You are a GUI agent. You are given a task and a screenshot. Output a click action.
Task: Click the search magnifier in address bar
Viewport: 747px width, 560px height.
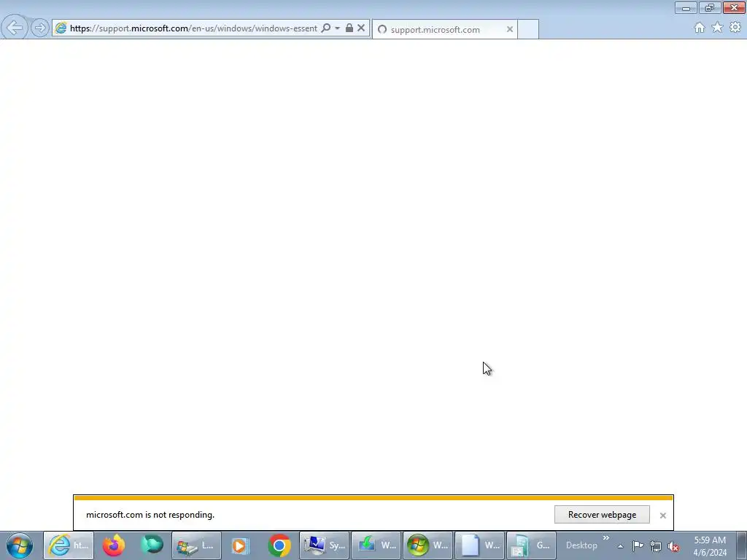[x=326, y=28]
